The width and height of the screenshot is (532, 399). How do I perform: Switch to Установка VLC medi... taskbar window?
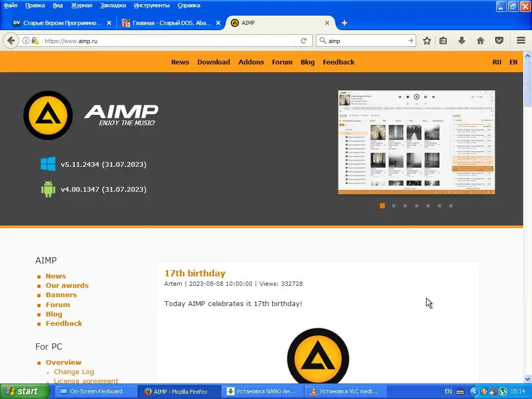(x=345, y=392)
